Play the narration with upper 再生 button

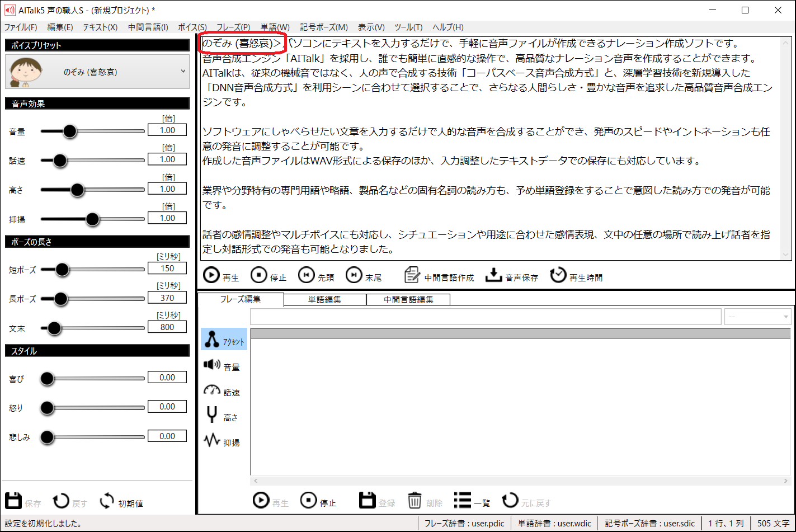(220, 276)
